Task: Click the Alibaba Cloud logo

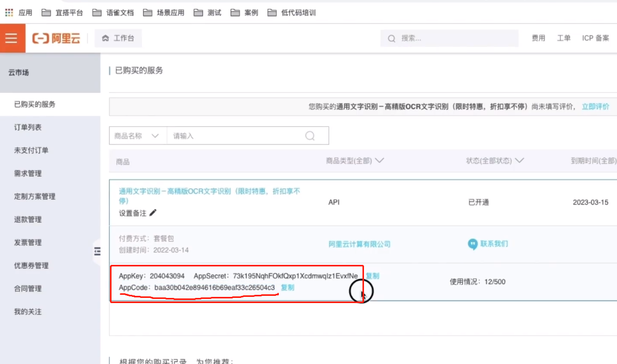Action: coord(56,38)
